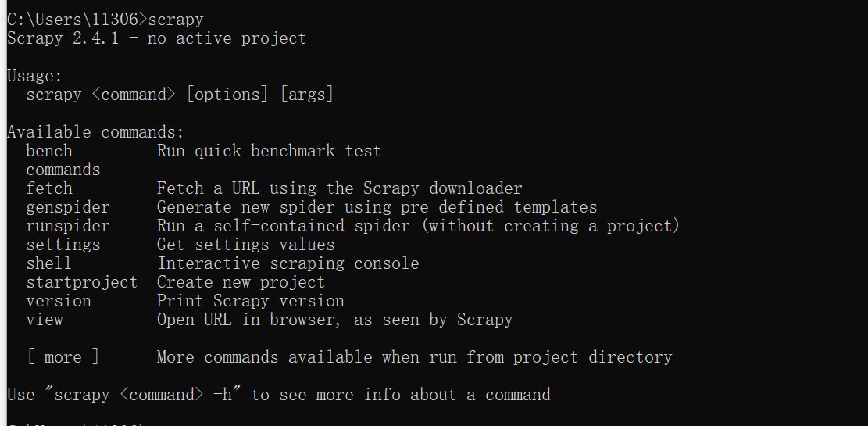Click the 'shell' command name
This screenshot has height=426, width=868.
(x=48, y=263)
